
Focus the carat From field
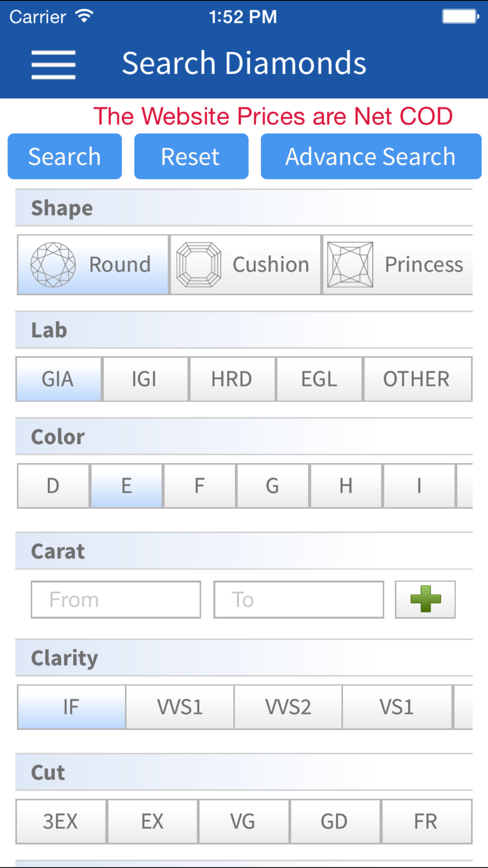[x=116, y=599]
